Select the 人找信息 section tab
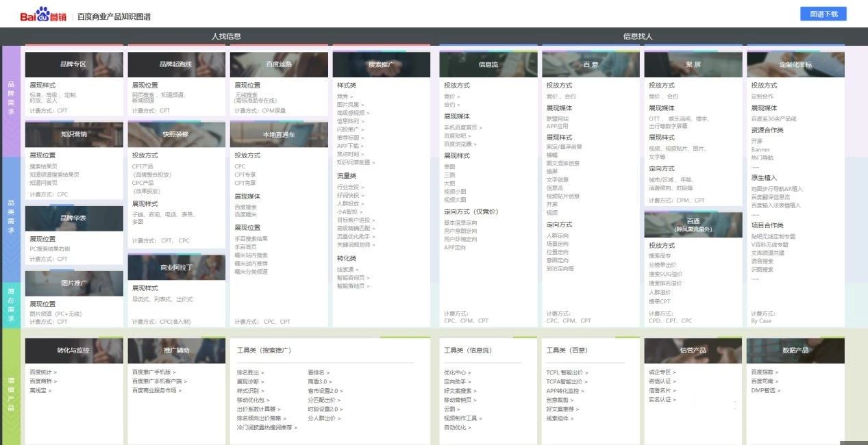 [x=226, y=36]
